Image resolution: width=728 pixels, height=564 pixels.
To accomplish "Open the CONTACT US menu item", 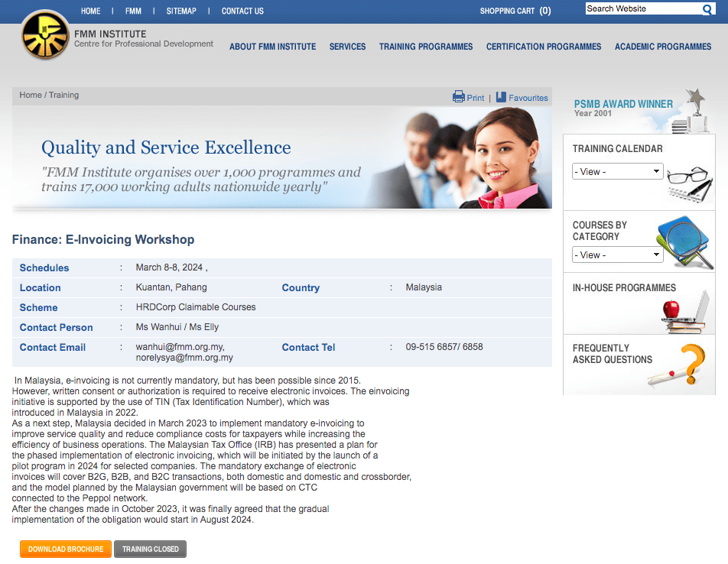I will pos(242,11).
